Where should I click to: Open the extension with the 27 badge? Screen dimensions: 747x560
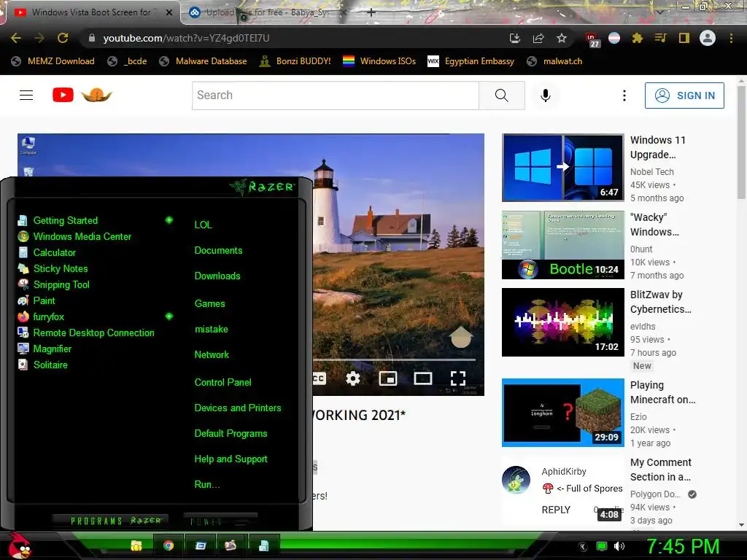[592, 39]
